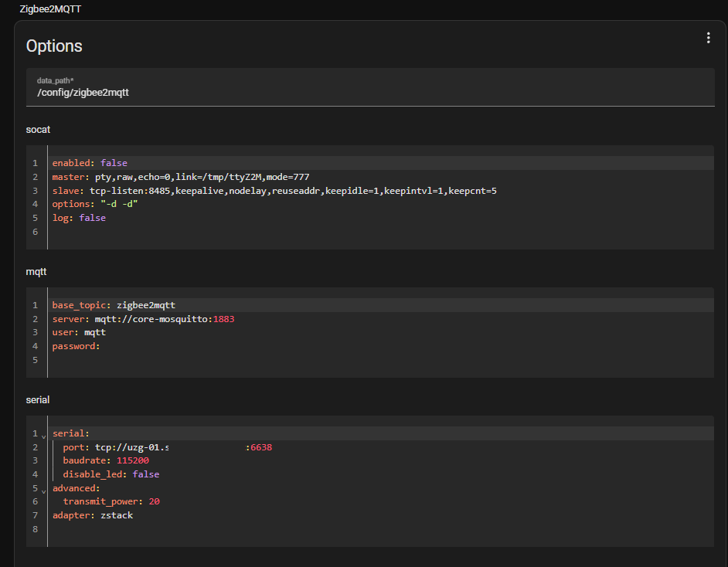The width and height of the screenshot is (728, 567).
Task: Open the Options three-dot overflow menu
Action: (708, 38)
